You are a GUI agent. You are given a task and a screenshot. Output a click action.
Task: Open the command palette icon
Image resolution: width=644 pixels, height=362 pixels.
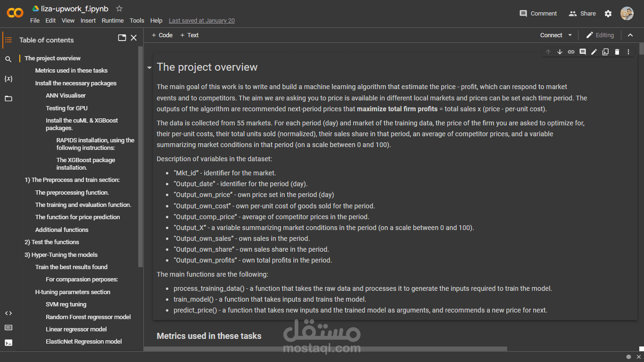click(8, 328)
